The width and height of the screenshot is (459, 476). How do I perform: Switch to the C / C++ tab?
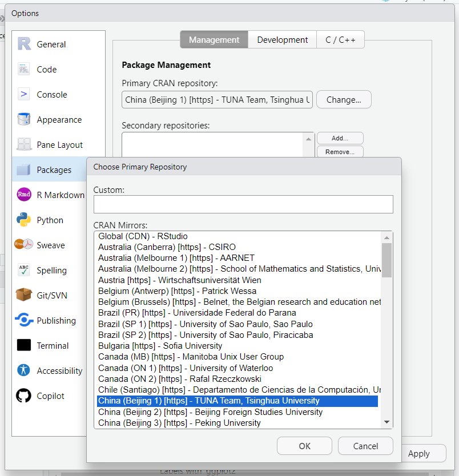tap(340, 40)
